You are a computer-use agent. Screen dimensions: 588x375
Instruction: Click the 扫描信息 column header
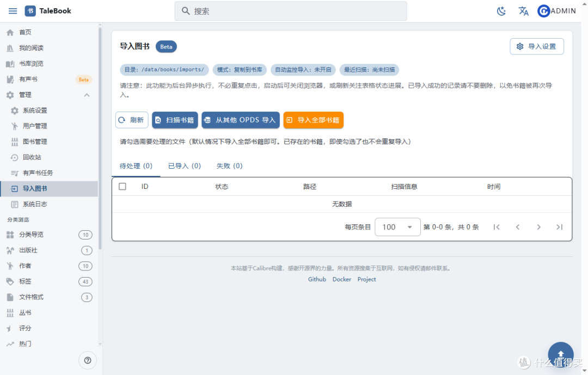[x=404, y=187]
